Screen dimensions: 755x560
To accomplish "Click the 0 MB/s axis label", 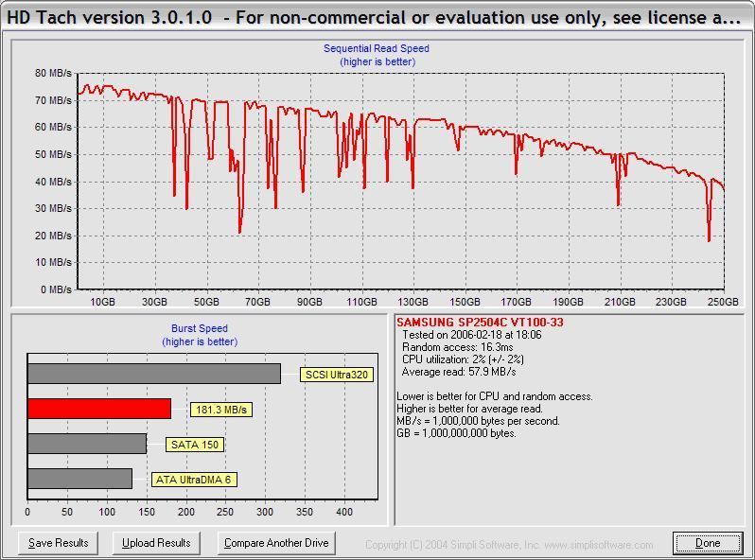I will 56,289.
